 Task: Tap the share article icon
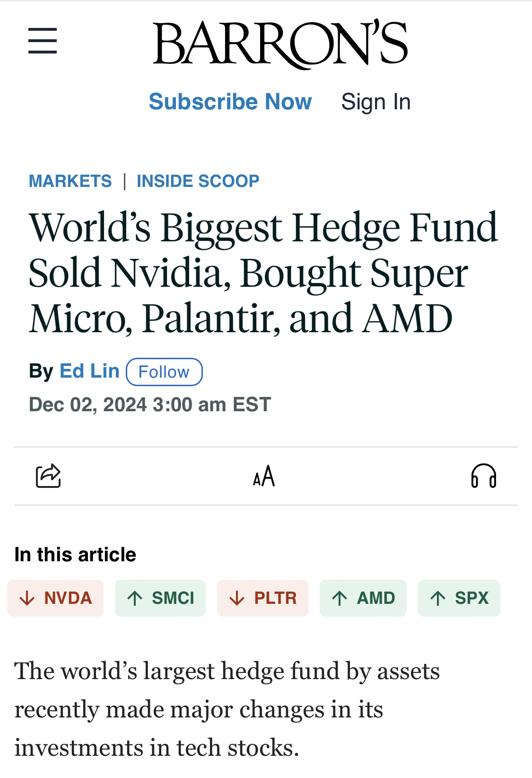48,476
